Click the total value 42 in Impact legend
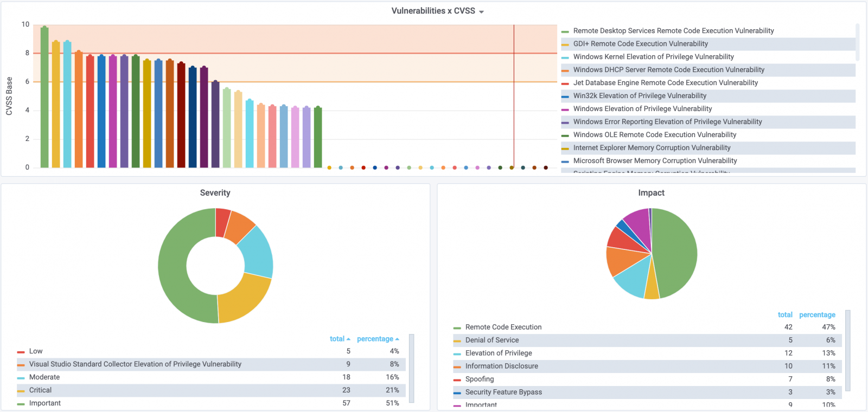 pos(788,327)
